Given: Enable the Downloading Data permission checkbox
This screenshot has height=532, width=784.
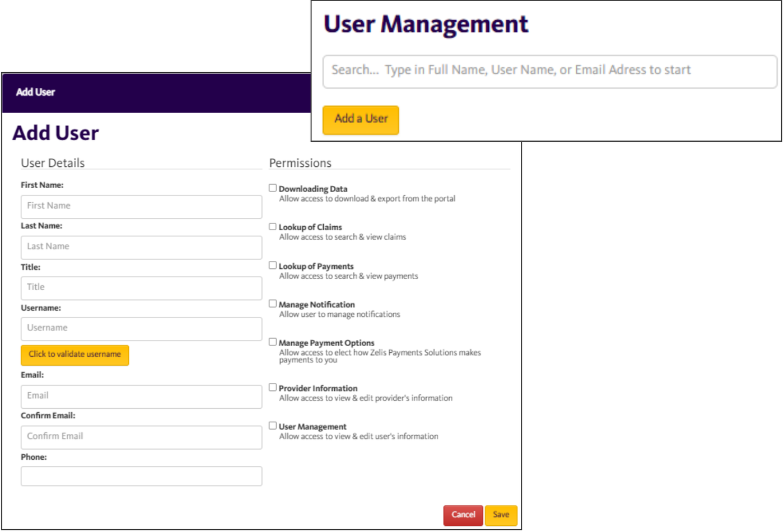Looking at the screenshot, I should 273,188.
